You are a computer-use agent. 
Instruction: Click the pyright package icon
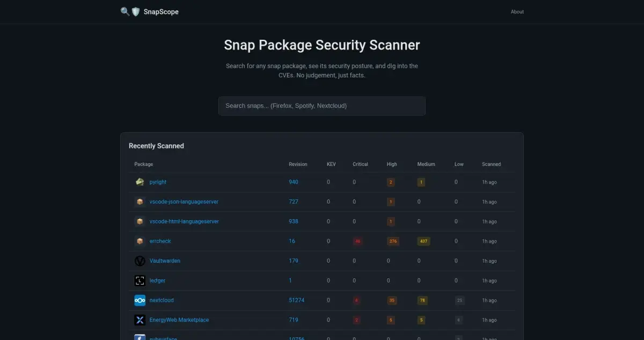click(140, 182)
